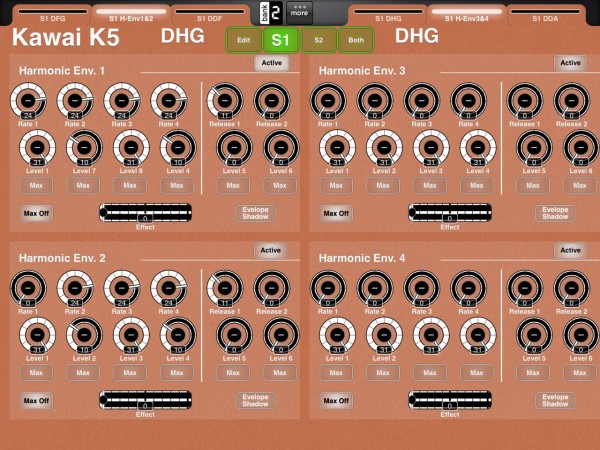Screen dimensions: 600x450
Task: Click the Level 3 knob in Harmonic Env. 3
Action: tap(431, 148)
